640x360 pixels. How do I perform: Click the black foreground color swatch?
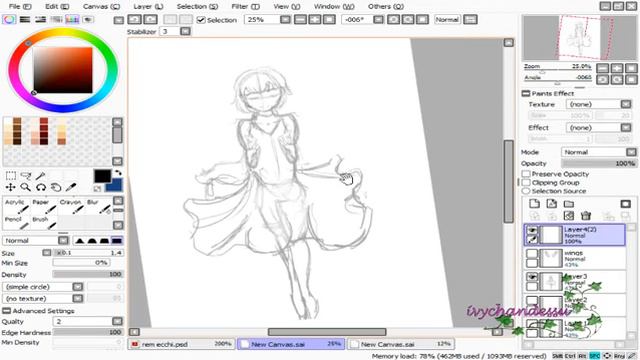102,176
